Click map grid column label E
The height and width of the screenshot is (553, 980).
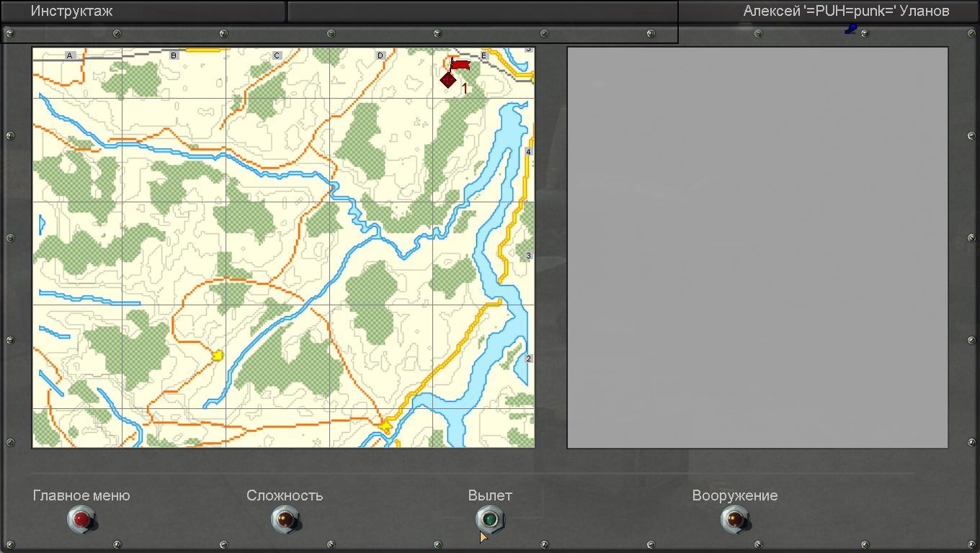point(484,55)
